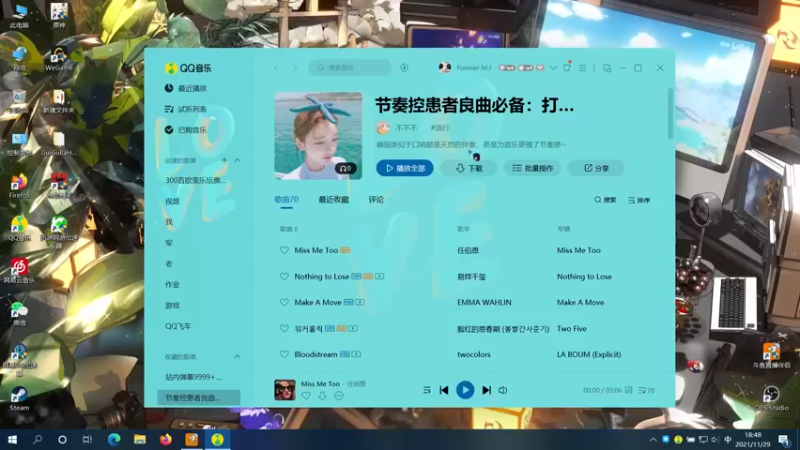Select the 节奏控患者良曲 collected playlist

coord(198,397)
